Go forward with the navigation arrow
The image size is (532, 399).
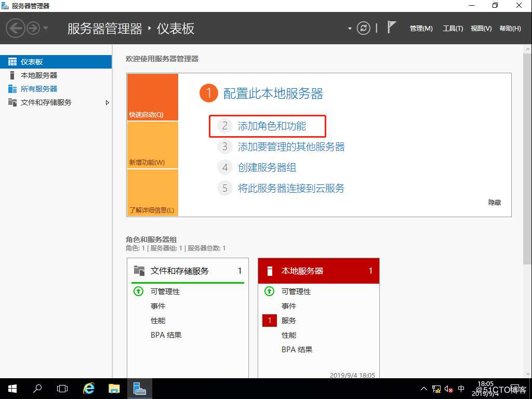[x=33, y=28]
